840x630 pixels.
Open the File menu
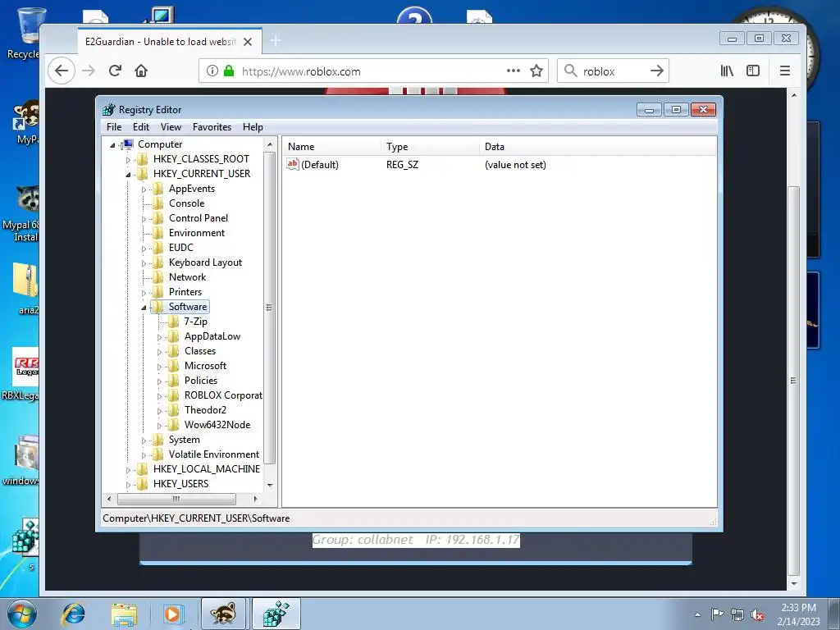click(x=114, y=127)
